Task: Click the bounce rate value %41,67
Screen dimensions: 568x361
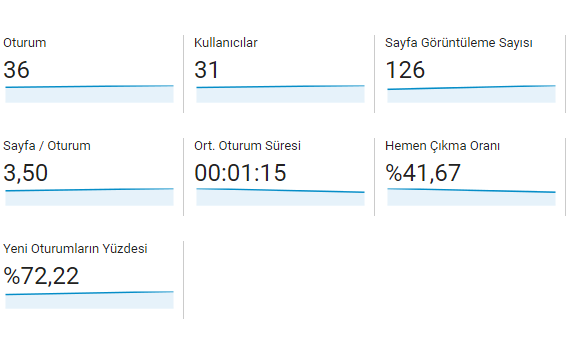Action: tap(423, 173)
